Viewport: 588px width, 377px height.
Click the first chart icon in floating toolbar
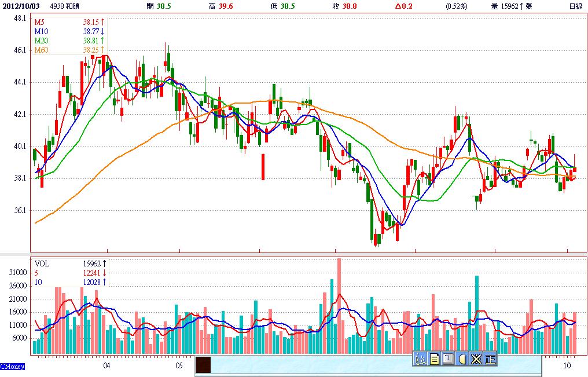click(421, 358)
